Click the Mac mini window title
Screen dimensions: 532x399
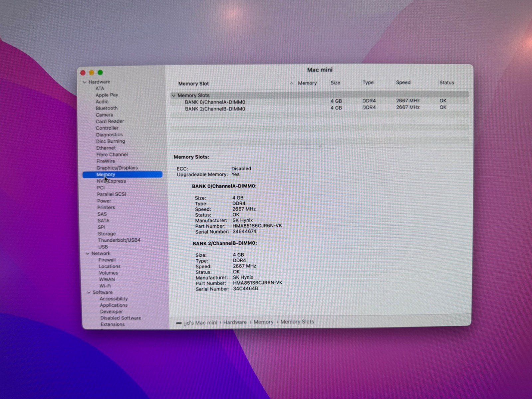click(x=320, y=70)
